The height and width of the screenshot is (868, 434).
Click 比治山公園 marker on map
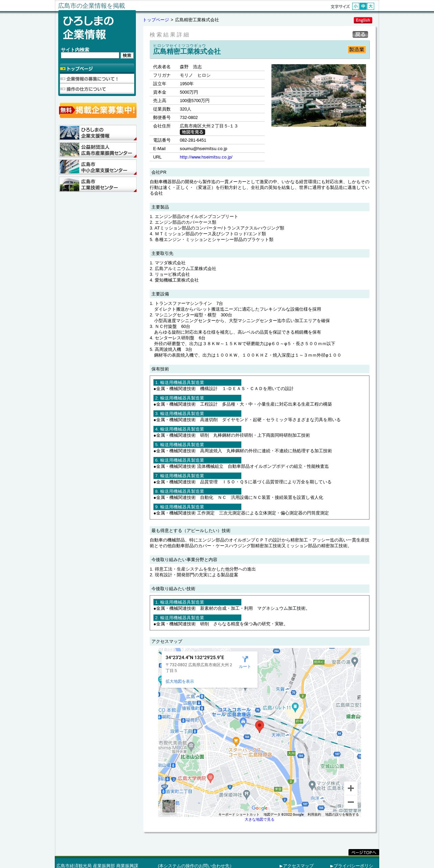192,757
